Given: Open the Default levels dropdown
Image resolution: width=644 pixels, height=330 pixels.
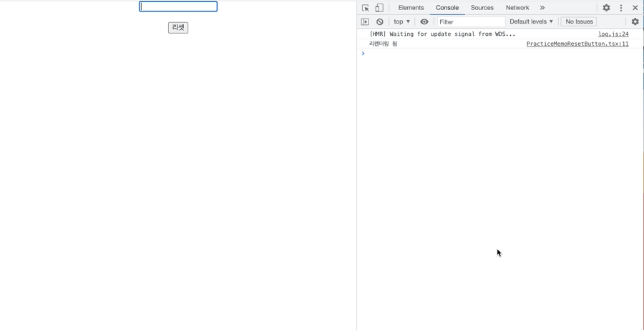Looking at the screenshot, I should (532, 21).
